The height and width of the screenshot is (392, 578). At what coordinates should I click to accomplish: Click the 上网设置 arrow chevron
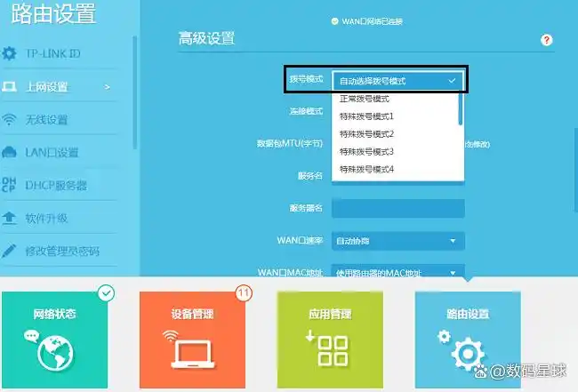pyautogui.click(x=108, y=87)
